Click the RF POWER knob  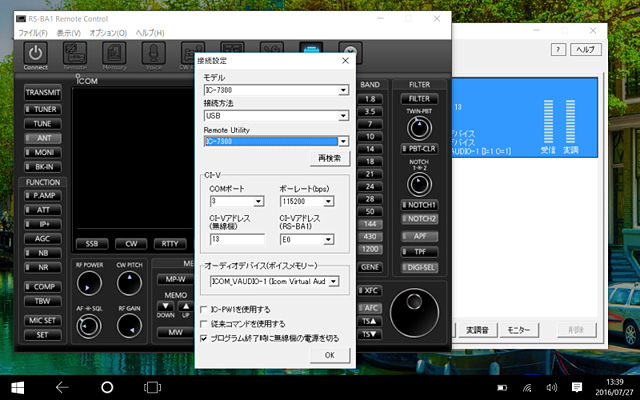pyautogui.click(x=89, y=283)
